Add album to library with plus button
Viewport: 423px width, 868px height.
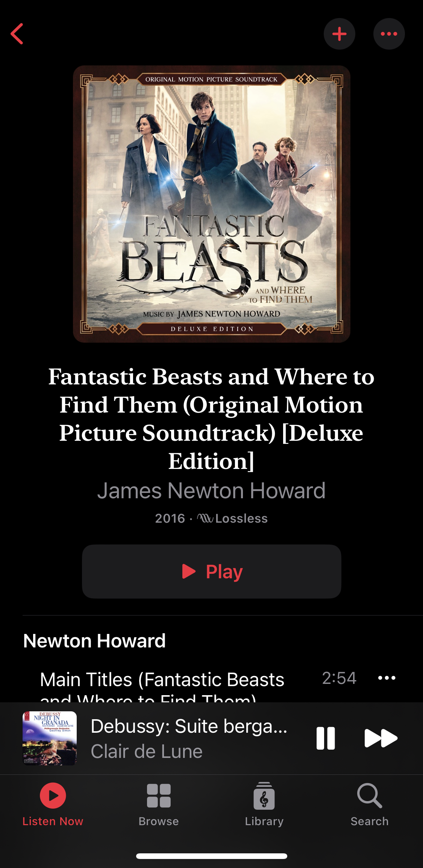[340, 34]
